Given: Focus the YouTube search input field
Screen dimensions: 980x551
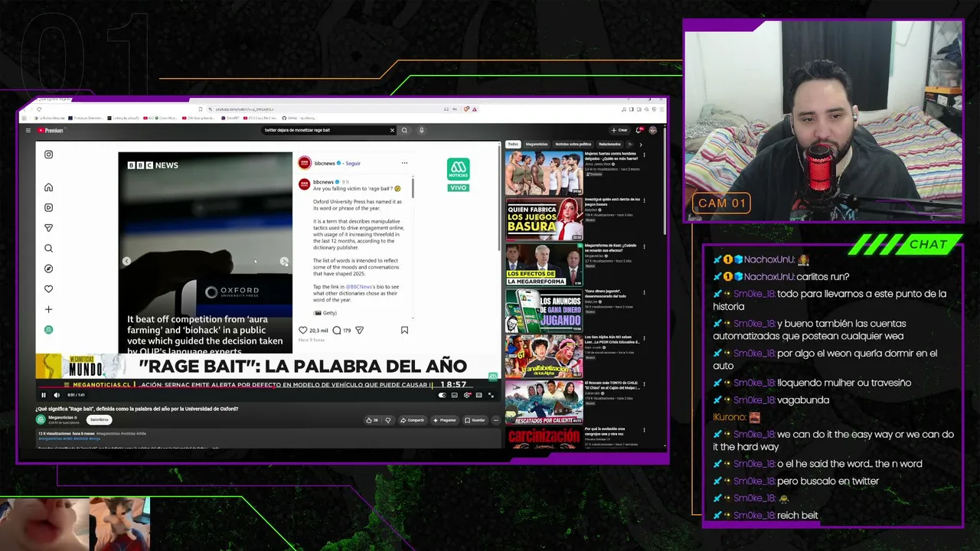Looking at the screenshot, I should point(325,130).
